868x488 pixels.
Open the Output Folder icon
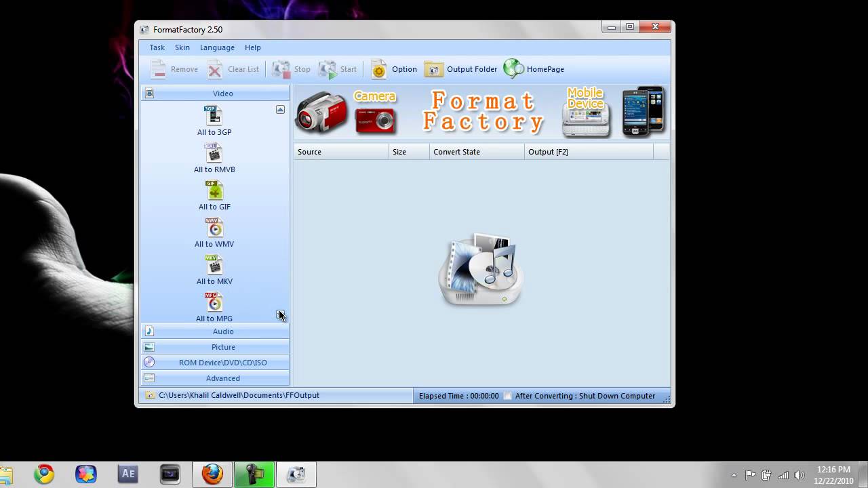434,69
